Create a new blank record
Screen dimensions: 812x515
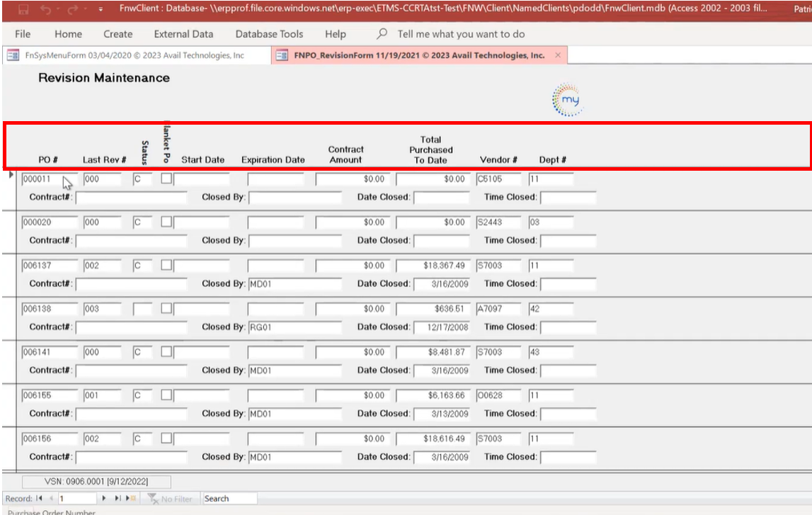tap(132, 499)
